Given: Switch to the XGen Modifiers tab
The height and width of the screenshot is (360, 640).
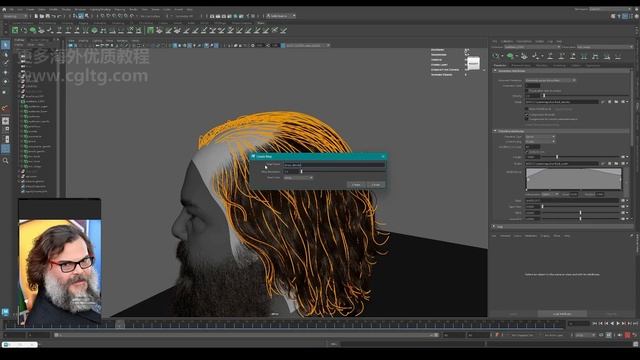Looking at the screenshot, I should 542,65.
